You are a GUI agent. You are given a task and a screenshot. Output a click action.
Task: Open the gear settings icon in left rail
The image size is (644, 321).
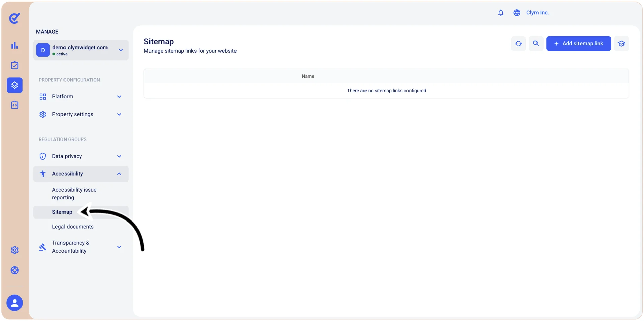14,250
